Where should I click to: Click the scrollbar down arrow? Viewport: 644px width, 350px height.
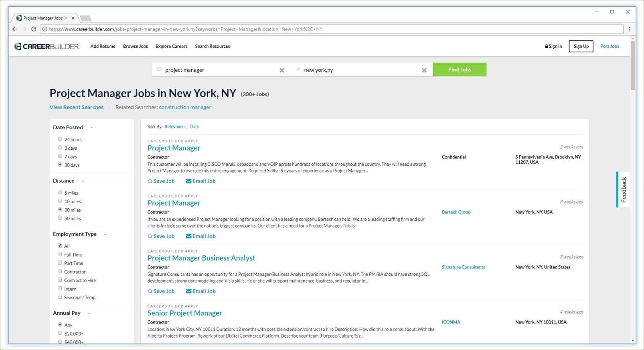[x=633, y=340]
